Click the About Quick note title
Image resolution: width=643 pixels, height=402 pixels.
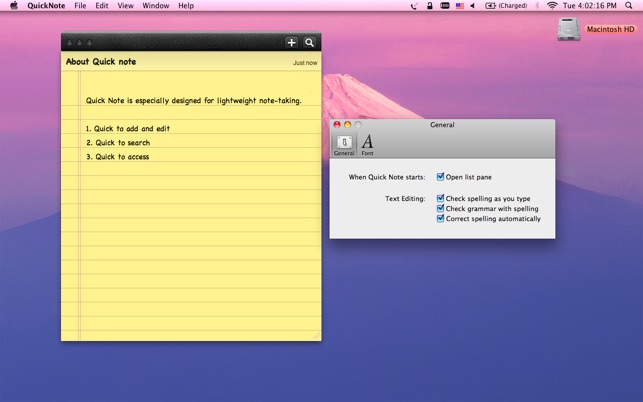[101, 62]
